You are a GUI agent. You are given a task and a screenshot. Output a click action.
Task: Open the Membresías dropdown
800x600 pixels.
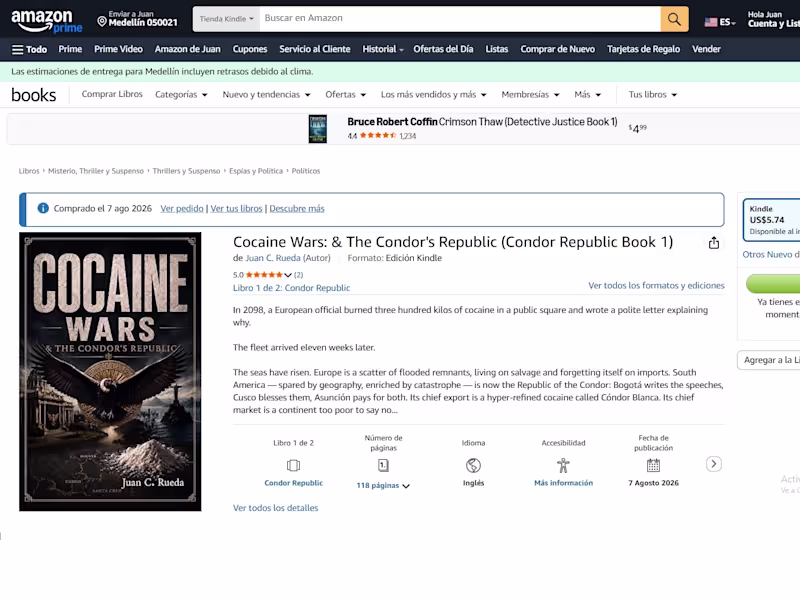(530, 94)
